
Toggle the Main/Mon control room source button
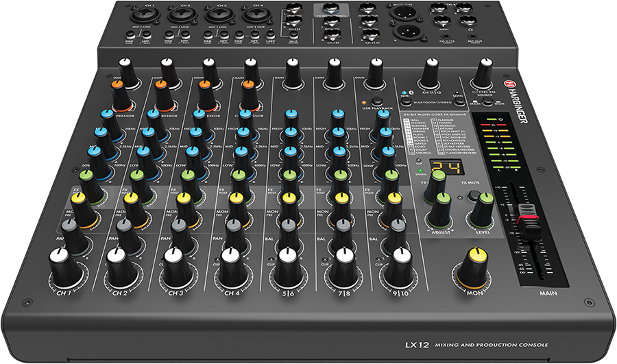point(487,101)
